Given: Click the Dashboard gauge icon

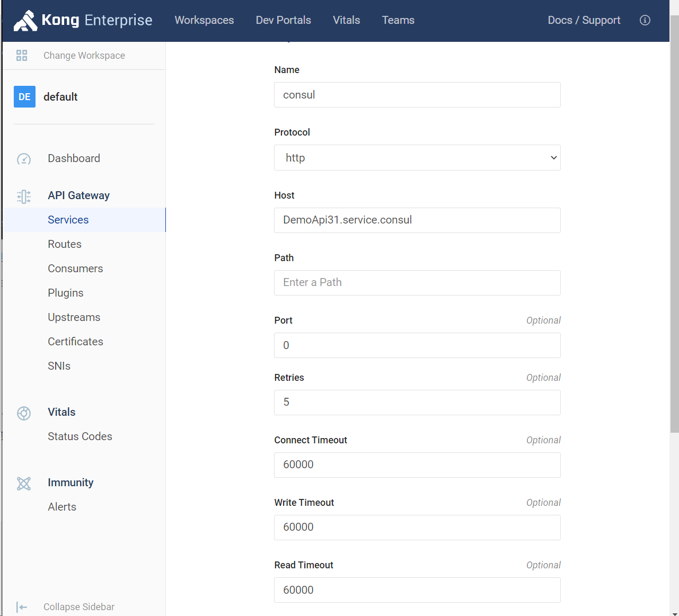Looking at the screenshot, I should click(24, 159).
